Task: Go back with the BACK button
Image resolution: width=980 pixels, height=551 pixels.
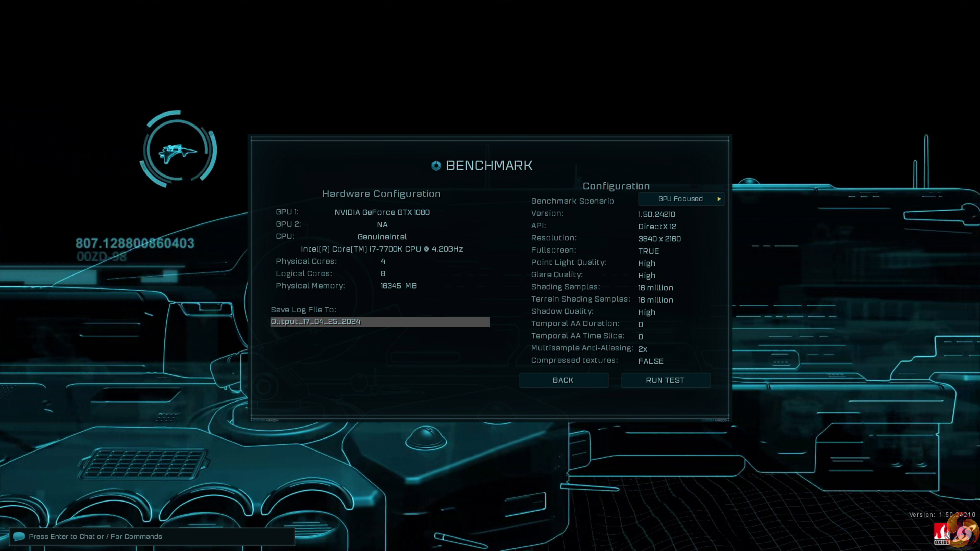Action: point(563,380)
